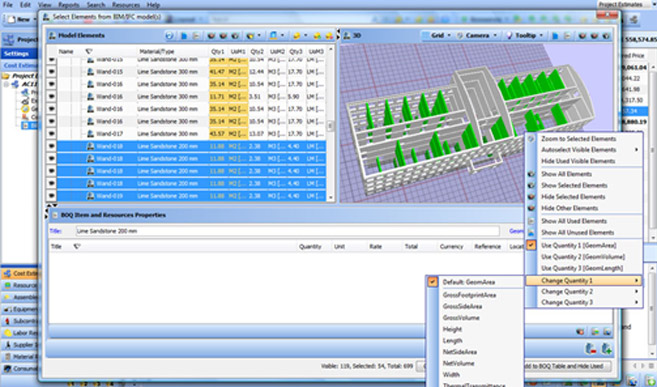Expand the Autoselect Visible Elements submenu

pos(584,150)
